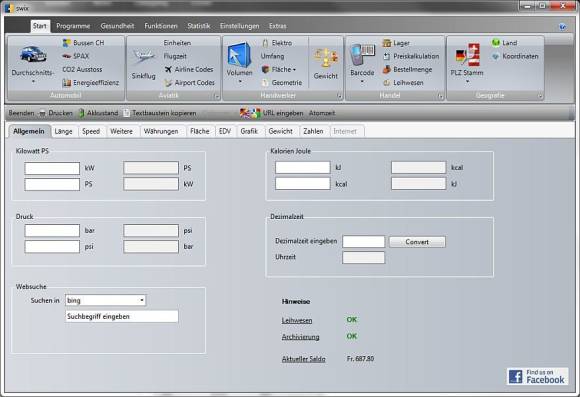Switch to the EDV tab
Image resolution: width=580 pixels, height=397 pixels.
click(225, 131)
